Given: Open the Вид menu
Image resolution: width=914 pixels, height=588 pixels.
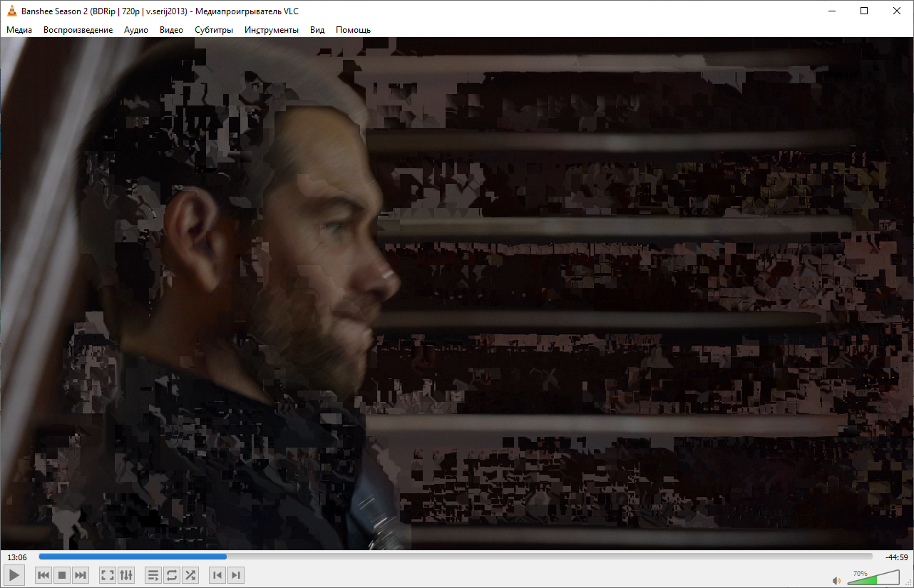Looking at the screenshot, I should point(317,30).
